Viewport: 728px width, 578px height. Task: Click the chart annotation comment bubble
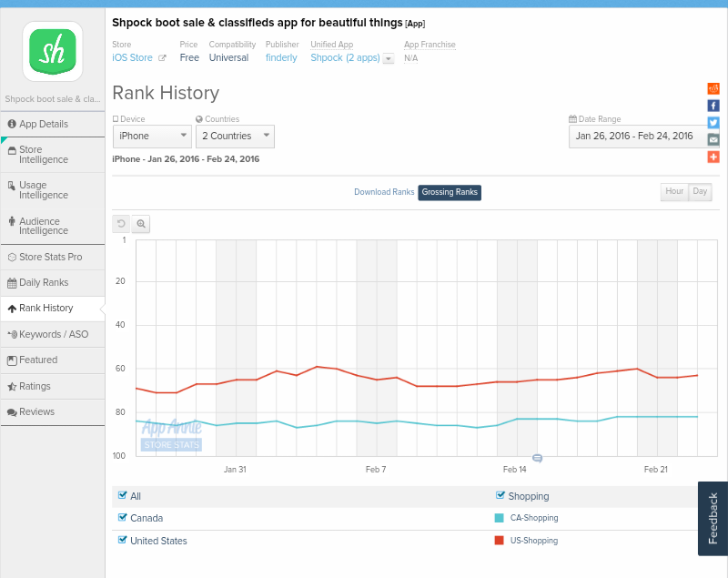[x=537, y=459]
